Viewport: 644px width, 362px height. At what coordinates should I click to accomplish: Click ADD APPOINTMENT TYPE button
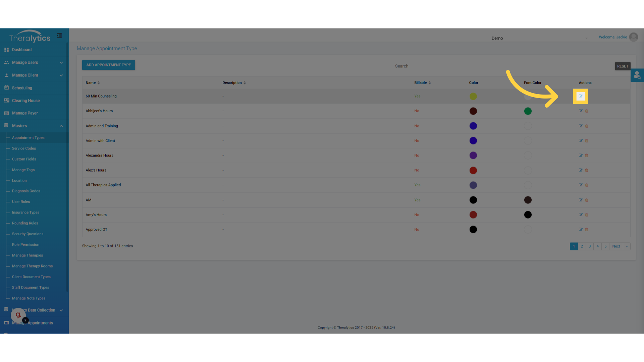click(108, 65)
